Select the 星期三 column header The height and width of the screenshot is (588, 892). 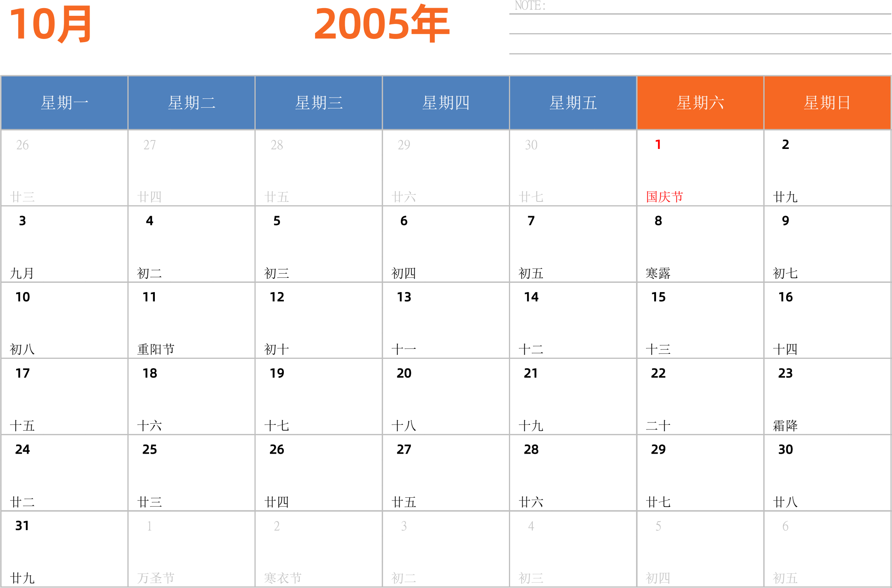(319, 103)
